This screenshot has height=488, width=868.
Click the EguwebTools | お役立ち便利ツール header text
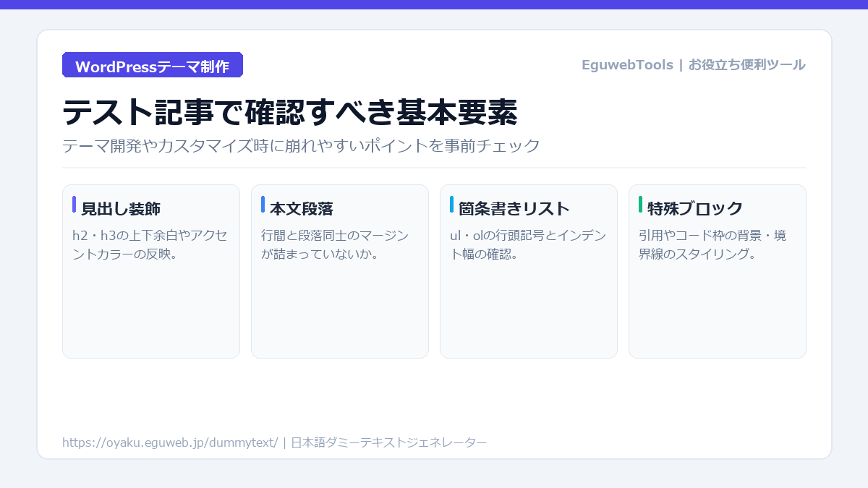click(x=693, y=65)
